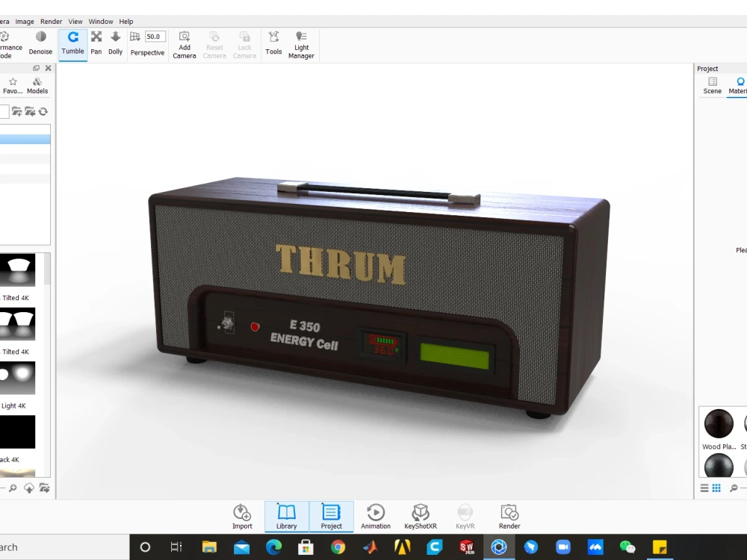Toggle the Denoise option
Image resolution: width=747 pixels, height=560 pixels.
tap(40, 44)
